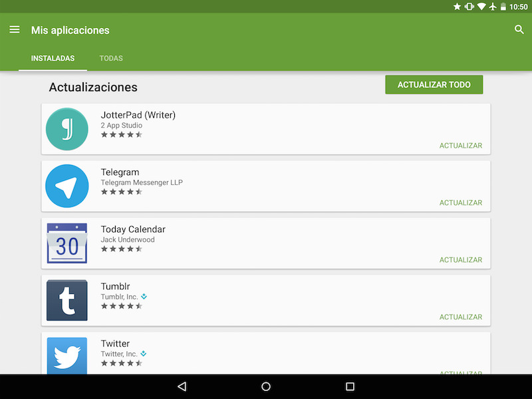Open the Today Calendar app icon
The width and height of the screenshot is (532, 399).
pyautogui.click(x=67, y=243)
